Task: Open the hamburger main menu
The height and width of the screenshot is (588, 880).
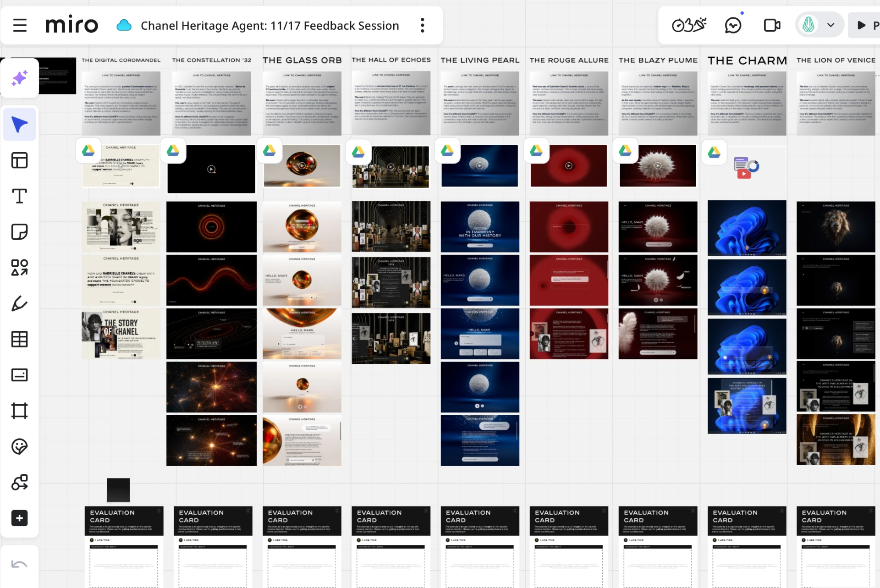Action: coord(20,25)
